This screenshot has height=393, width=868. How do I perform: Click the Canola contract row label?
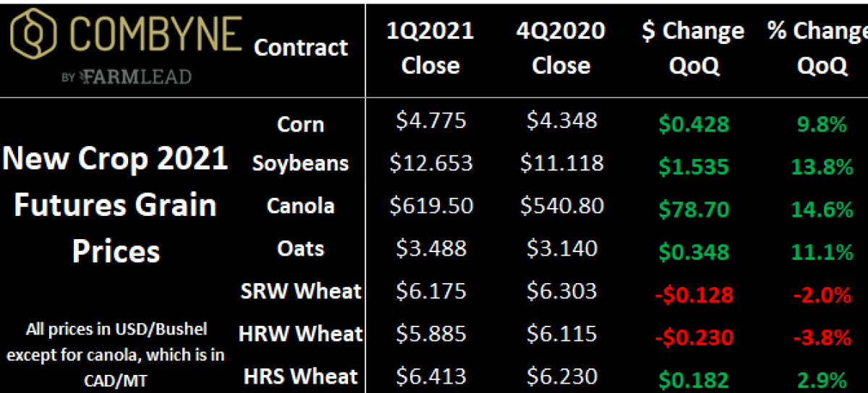301,206
